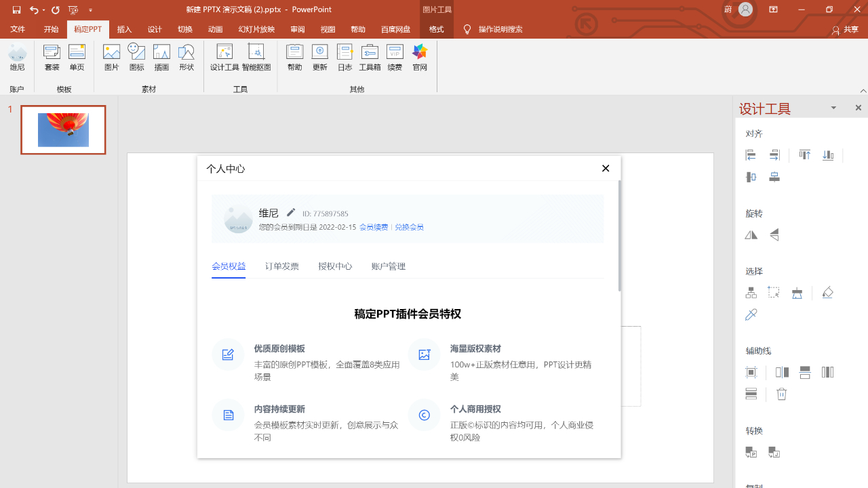Visit the 官网 official website
The image size is (868, 488).
(419, 58)
